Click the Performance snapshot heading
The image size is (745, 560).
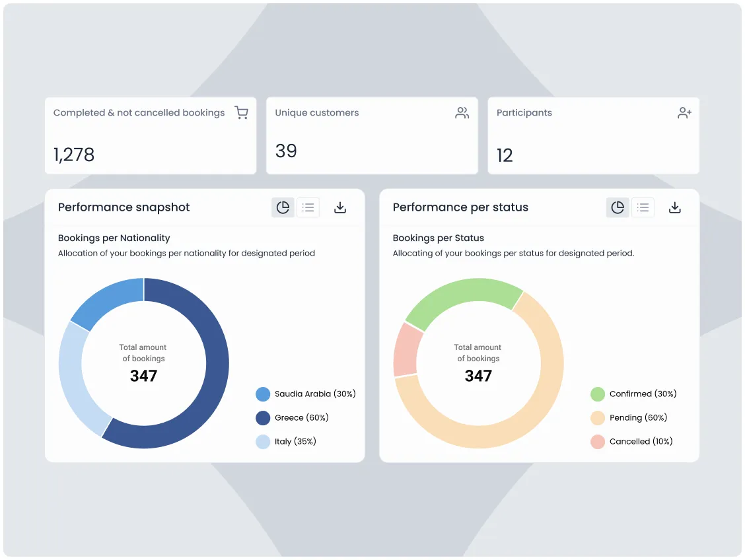pyautogui.click(x=124, y=207)
